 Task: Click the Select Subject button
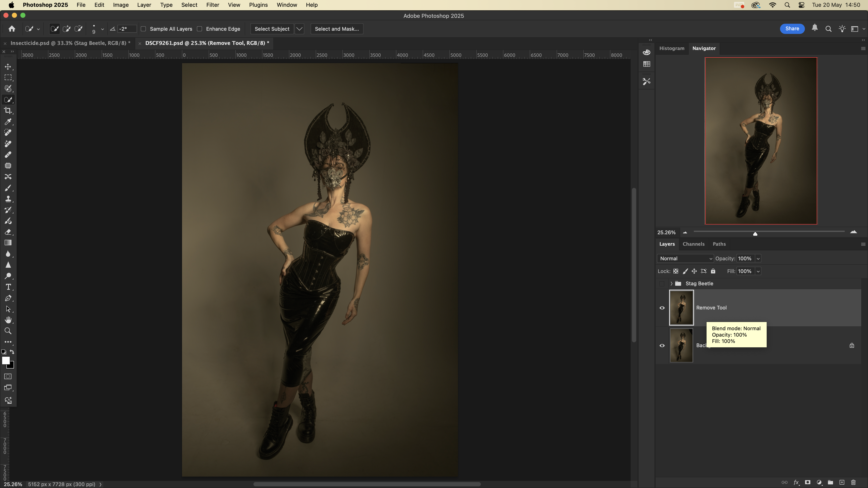(x=272, y=29)
